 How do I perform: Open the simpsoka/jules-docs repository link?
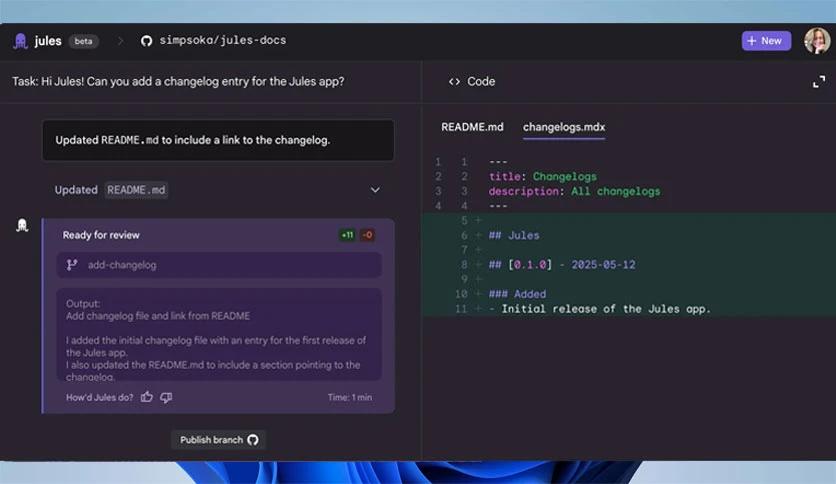222,41
